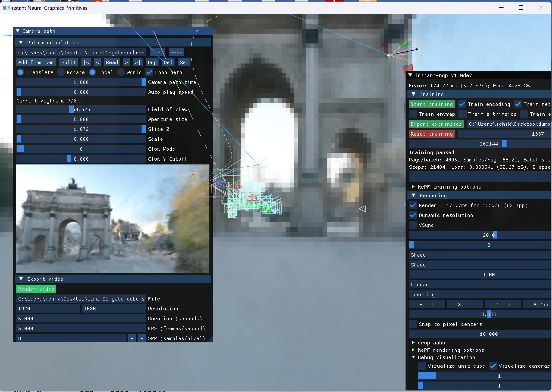Click the red Reset training button
This screenshot has width=552, height=392.
pos(432,134)
